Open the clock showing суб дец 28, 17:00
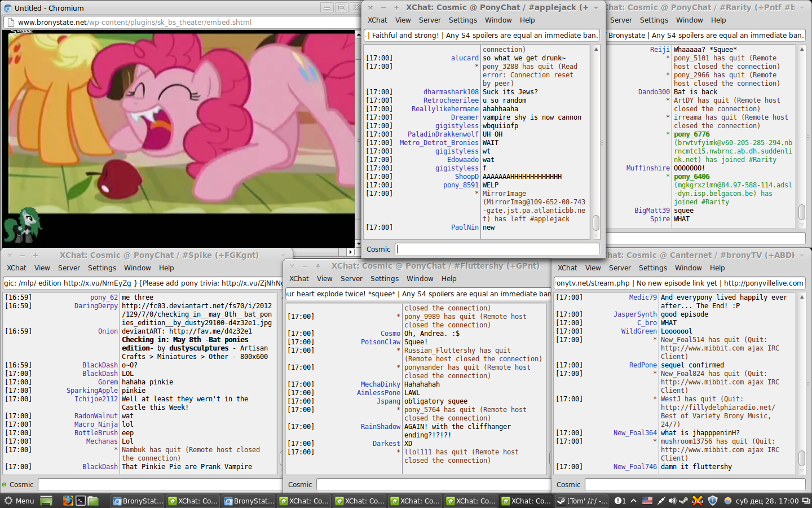This screenshot has width=812, height=508. point(767,501)
